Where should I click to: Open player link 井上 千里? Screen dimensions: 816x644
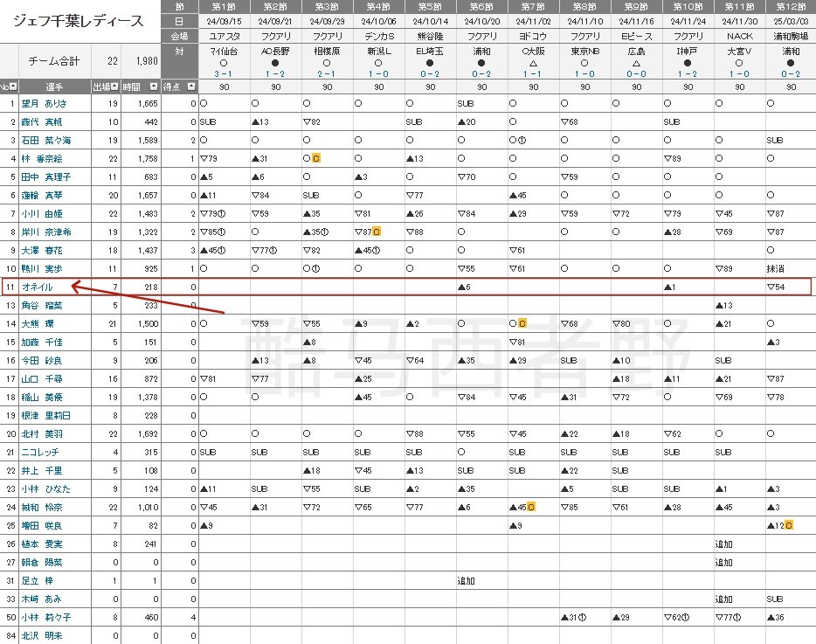[42, 470]
